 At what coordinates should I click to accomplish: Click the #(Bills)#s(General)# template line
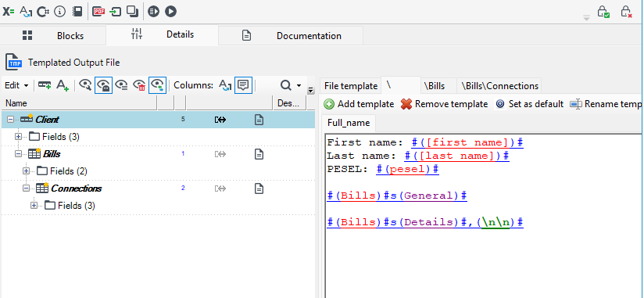click(x=397, y=196)
